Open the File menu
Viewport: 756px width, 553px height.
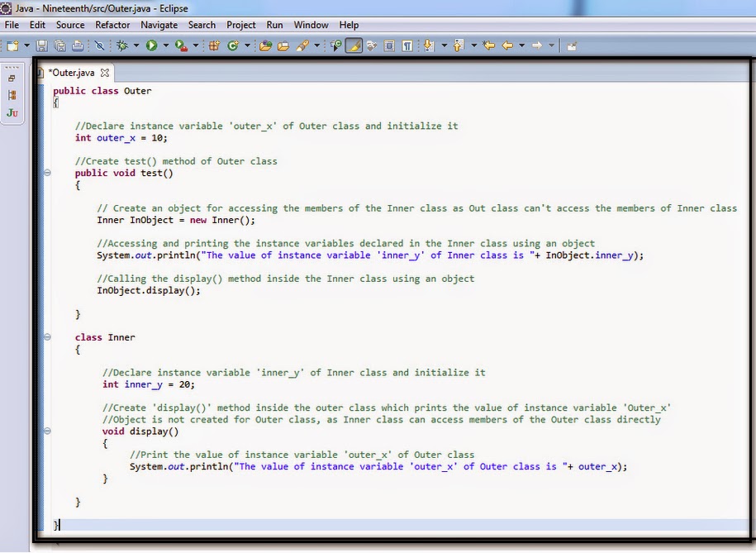(12, 25)
